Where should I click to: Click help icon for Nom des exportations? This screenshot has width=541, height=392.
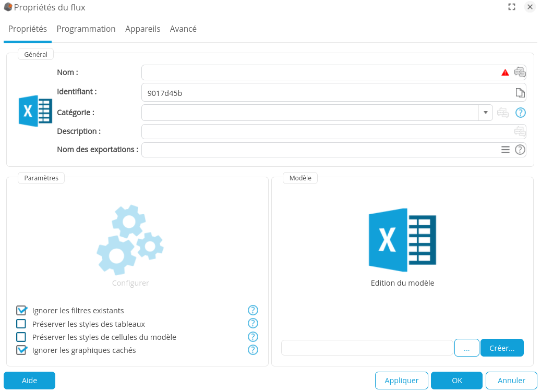click(520, 150)
